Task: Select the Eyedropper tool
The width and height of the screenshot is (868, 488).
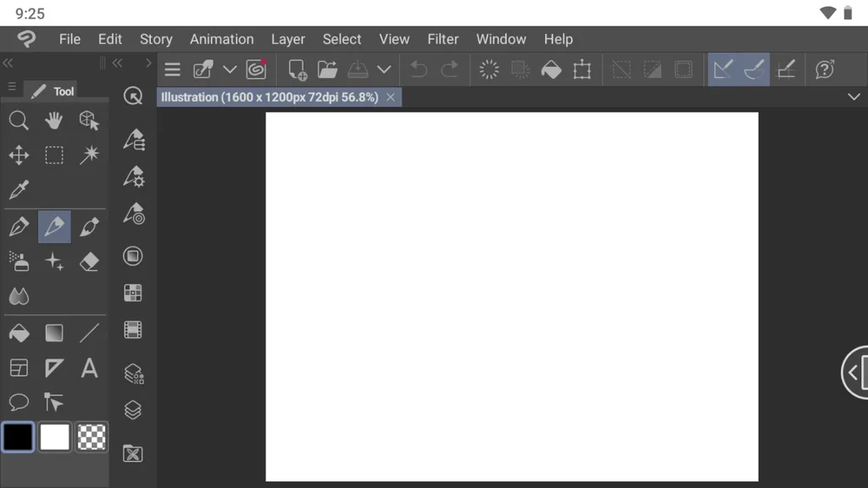Action: [x=19, y=190]
